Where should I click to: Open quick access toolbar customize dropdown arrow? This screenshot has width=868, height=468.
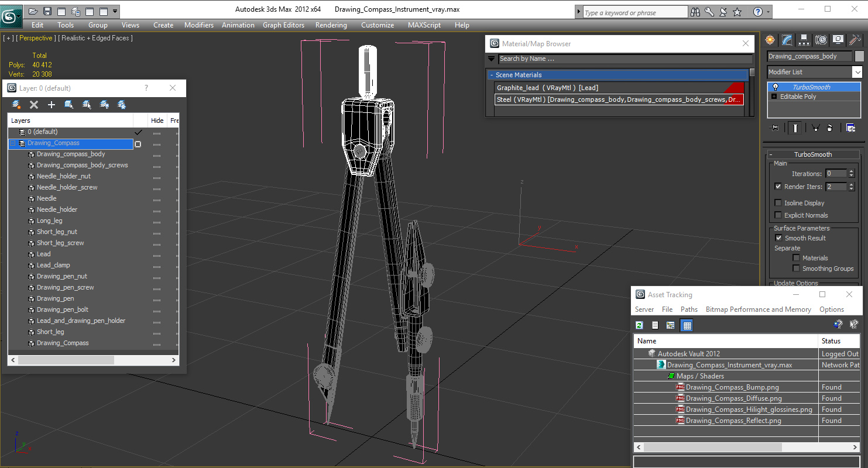(115, 11)
